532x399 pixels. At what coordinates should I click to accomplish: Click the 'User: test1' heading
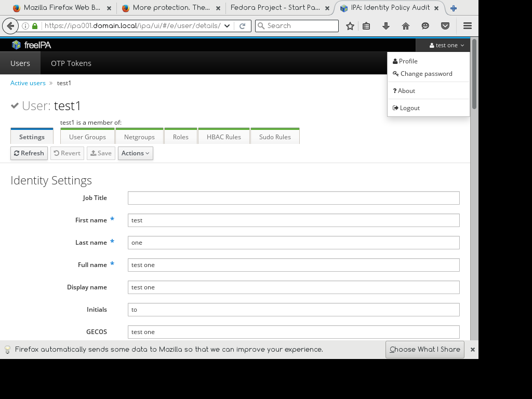point(46,106)
